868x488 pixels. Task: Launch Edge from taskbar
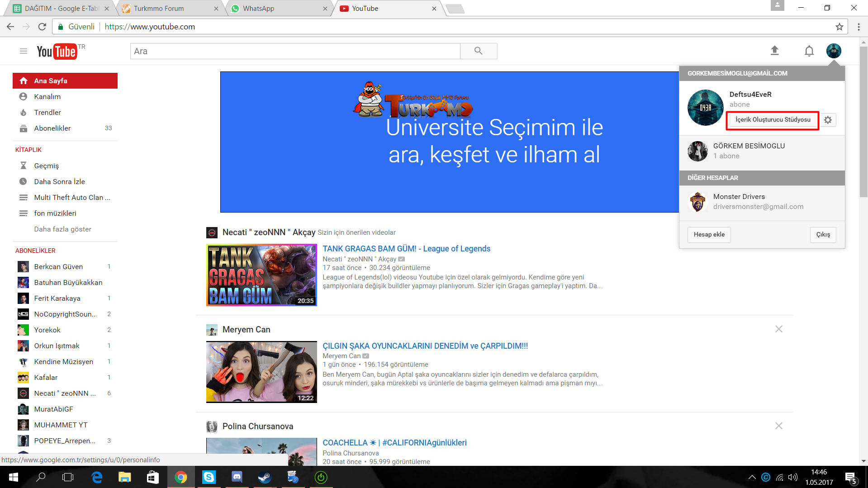97,477
